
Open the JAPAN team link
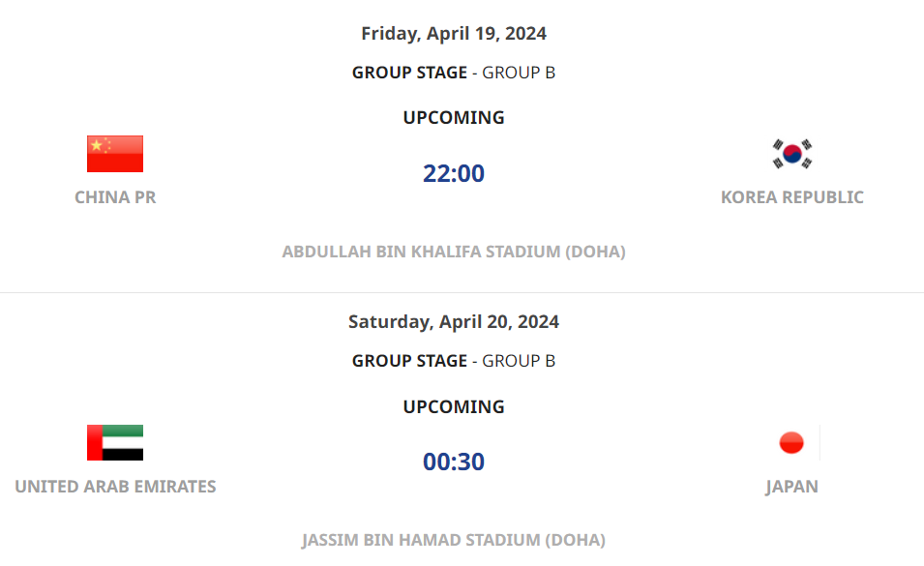(x=791, y=487)
